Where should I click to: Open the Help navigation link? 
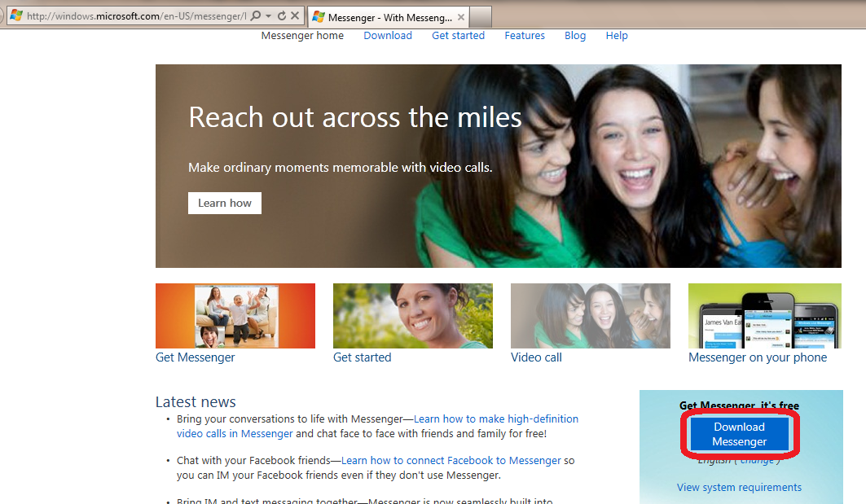617,36
